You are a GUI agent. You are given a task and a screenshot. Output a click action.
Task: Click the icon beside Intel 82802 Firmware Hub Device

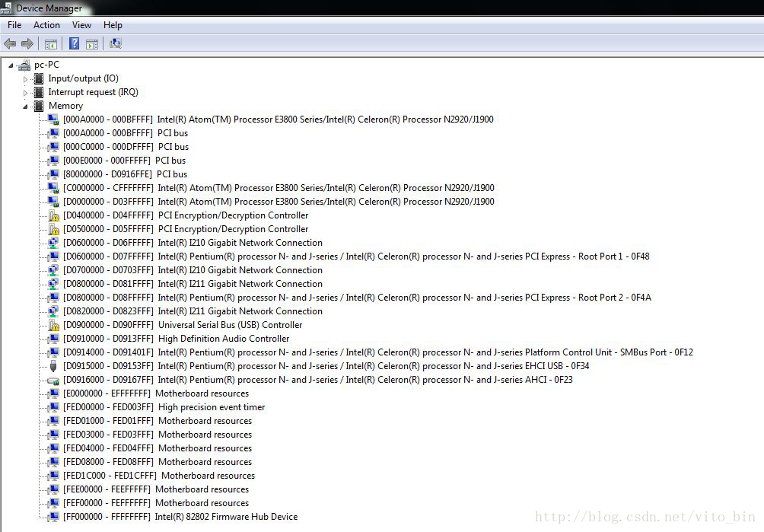[53, 517]
